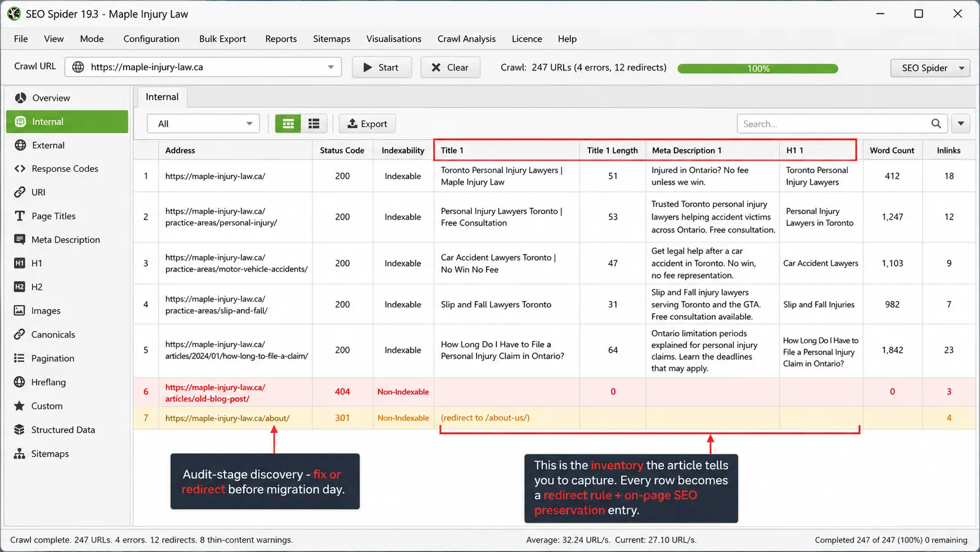Screen dimensions: 980x552
Task: Click the Crawl URL input field
Action: [203, 67]
